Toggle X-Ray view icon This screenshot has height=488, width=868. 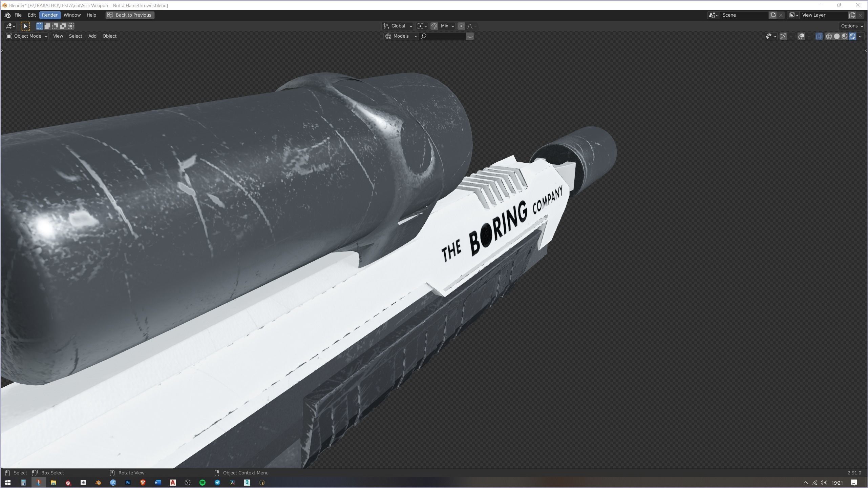pyautogui.click(x=819, y=36)
